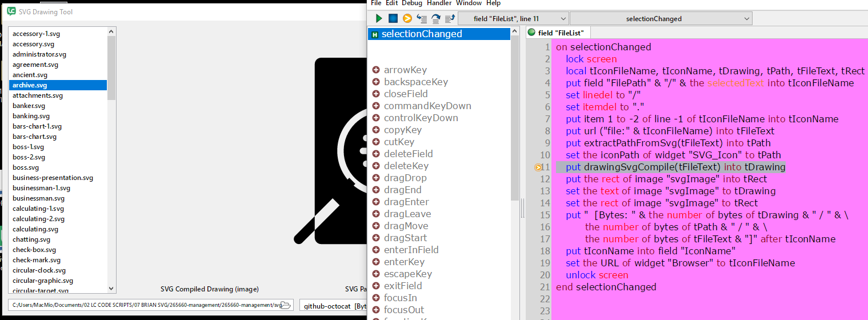Click the plus icon next to controlKeyDown
The height and width of the screenshot is (320, 868).
click(x=376, y=118)
